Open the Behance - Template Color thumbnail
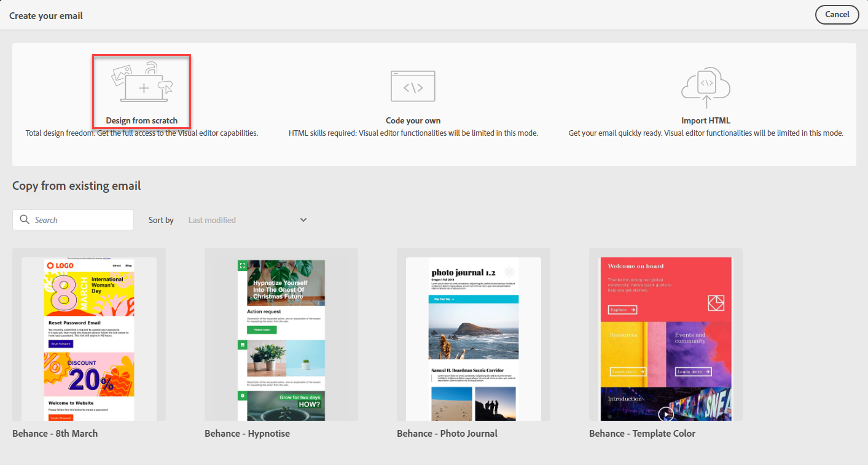The height and width of the screenshot is (465, 868). pos(666,335)
